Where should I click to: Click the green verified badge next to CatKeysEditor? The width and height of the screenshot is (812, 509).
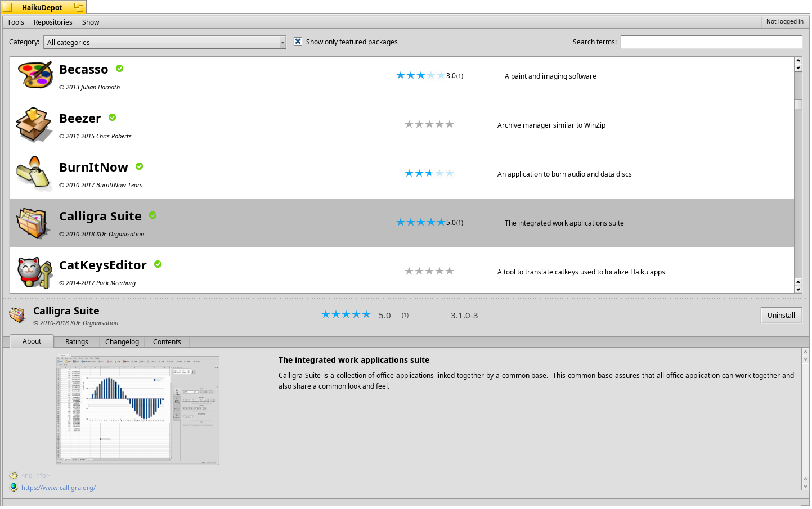(x=158, y=264)
